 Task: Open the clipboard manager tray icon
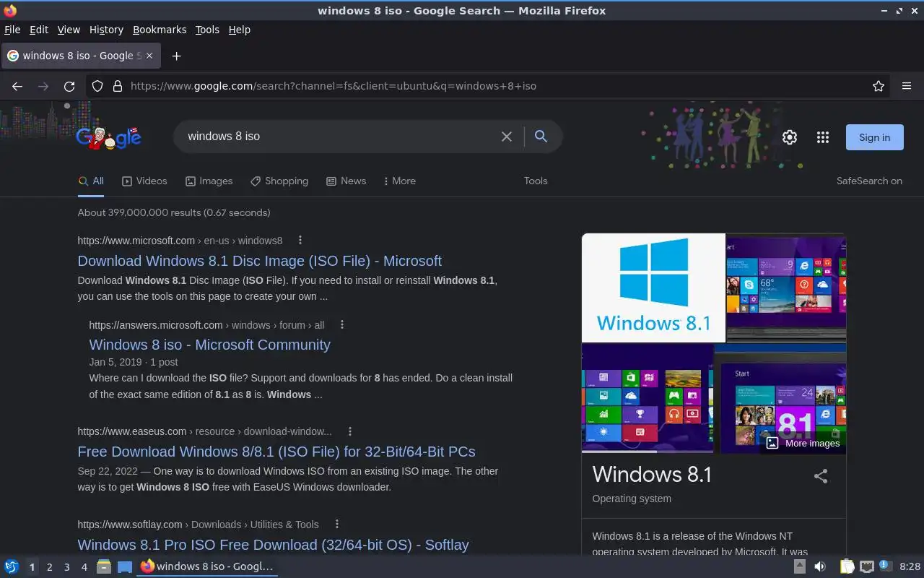coord(847,567)
